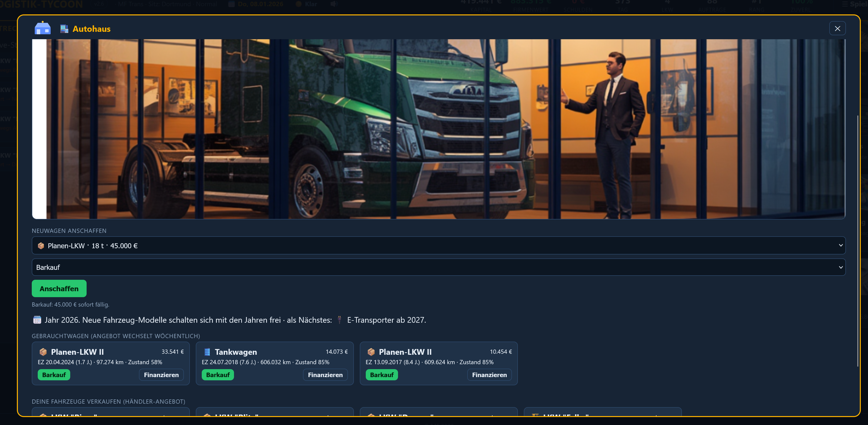This screenshot has width=868, height=425.
Task: Click the Tankwagen card title
Action: pos(236,352)
